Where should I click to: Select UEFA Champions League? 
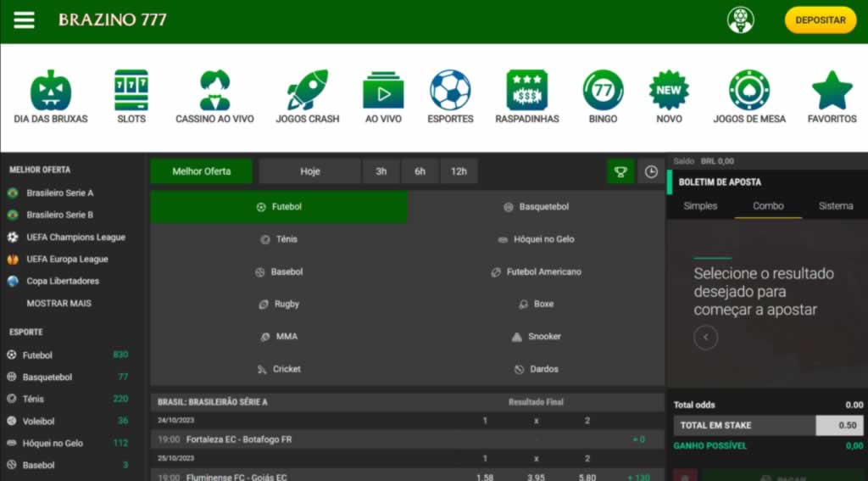[x=75, y=238]
